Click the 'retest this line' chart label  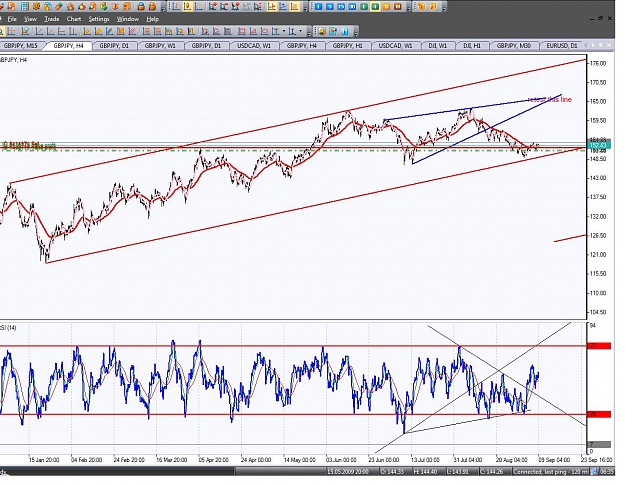(550, 99)
